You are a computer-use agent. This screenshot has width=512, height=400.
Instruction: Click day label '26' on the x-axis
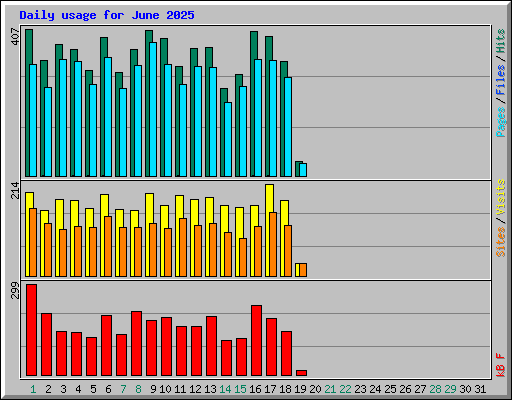(405, 389)
